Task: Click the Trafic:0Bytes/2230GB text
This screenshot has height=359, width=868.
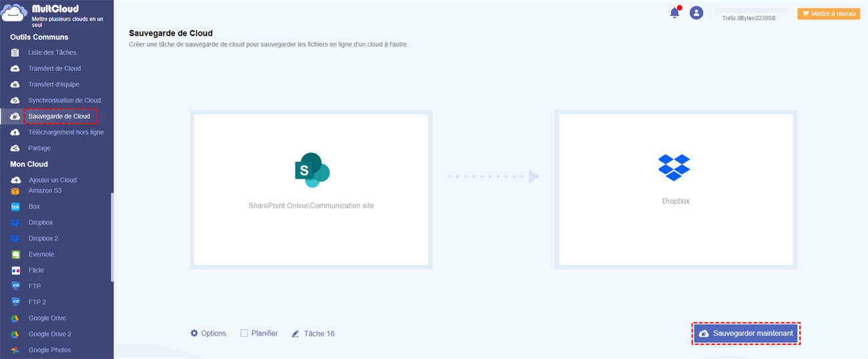Action: [749, 19]
